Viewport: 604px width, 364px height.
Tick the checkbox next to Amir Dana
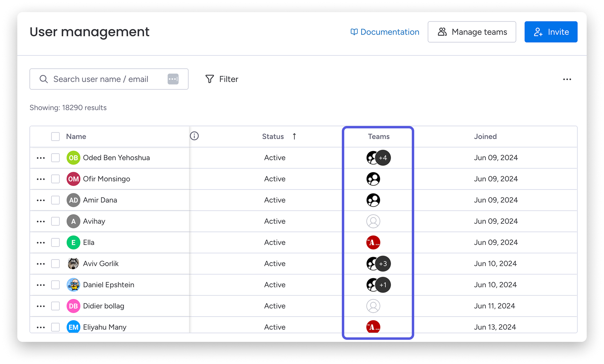pos(55,200)
